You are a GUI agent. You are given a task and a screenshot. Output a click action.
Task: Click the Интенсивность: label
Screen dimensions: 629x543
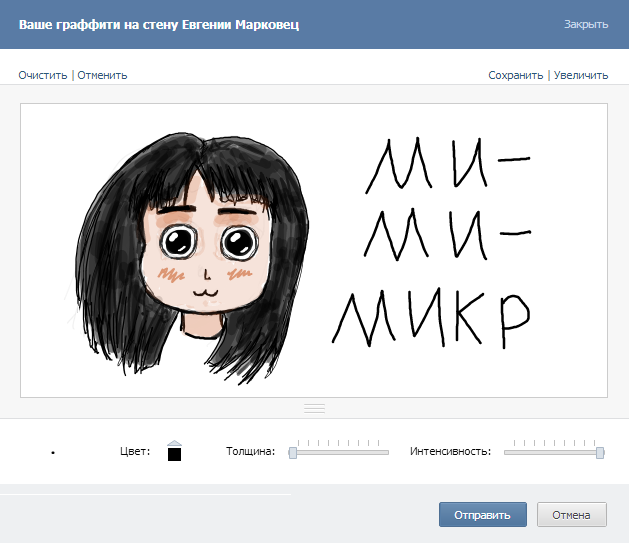click(x=450, y=451)
